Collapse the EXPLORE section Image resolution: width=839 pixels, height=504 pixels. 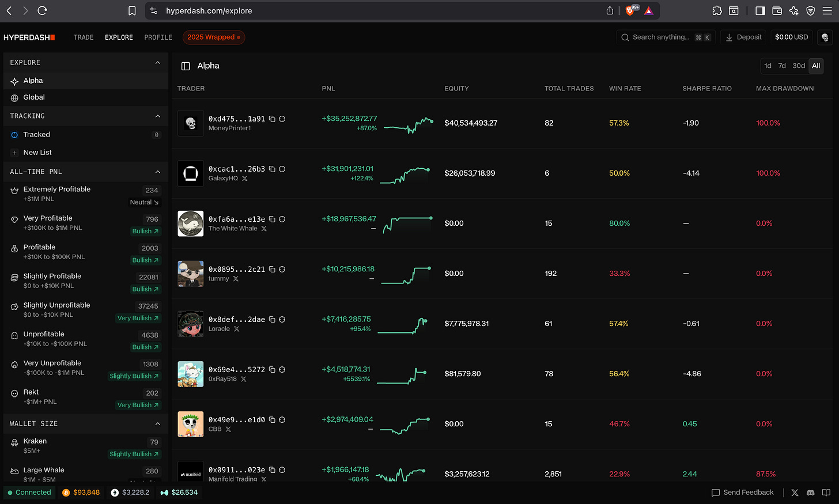pos(158,62)
